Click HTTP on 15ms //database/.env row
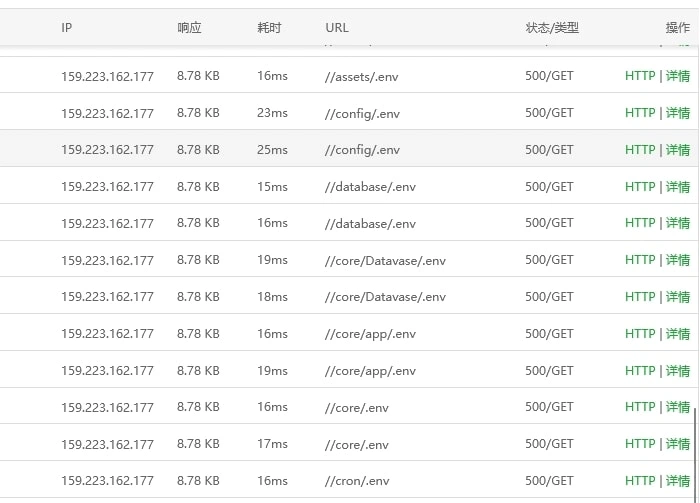Viewport: 700px width, 503px height. coord(640,187)
